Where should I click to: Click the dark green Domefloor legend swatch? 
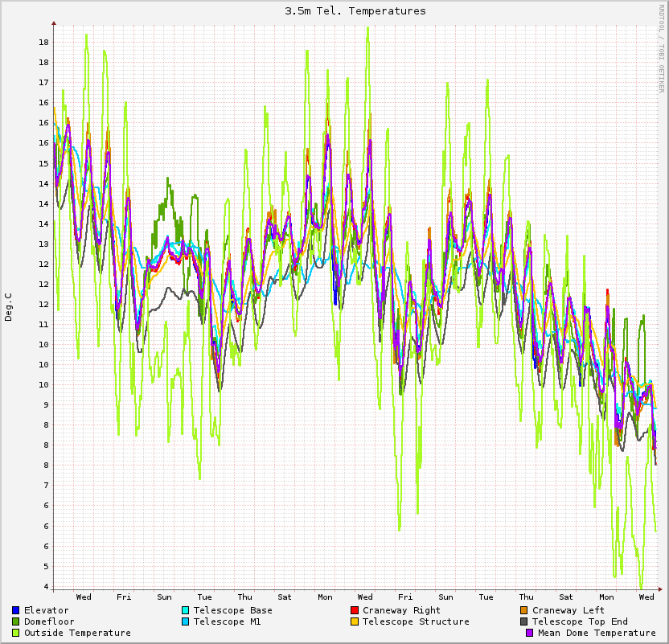tap(16, 621)
